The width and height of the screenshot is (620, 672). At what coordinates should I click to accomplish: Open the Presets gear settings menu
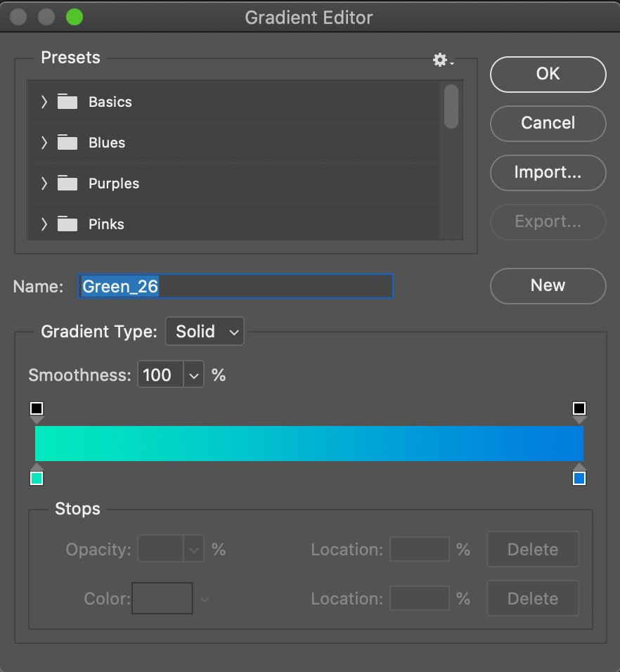point(442,60)
